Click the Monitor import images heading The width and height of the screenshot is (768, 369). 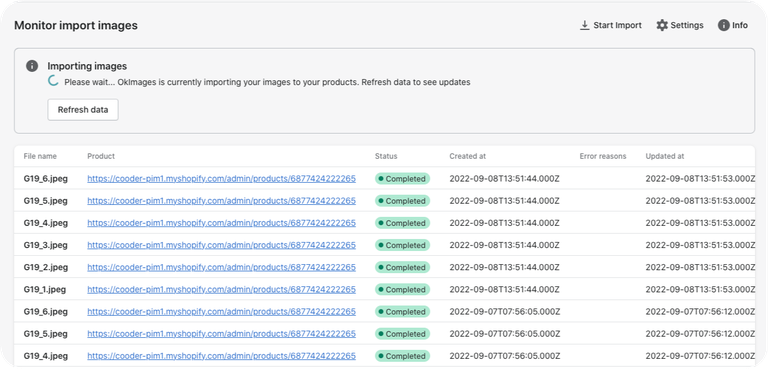[x=76, y=25]
